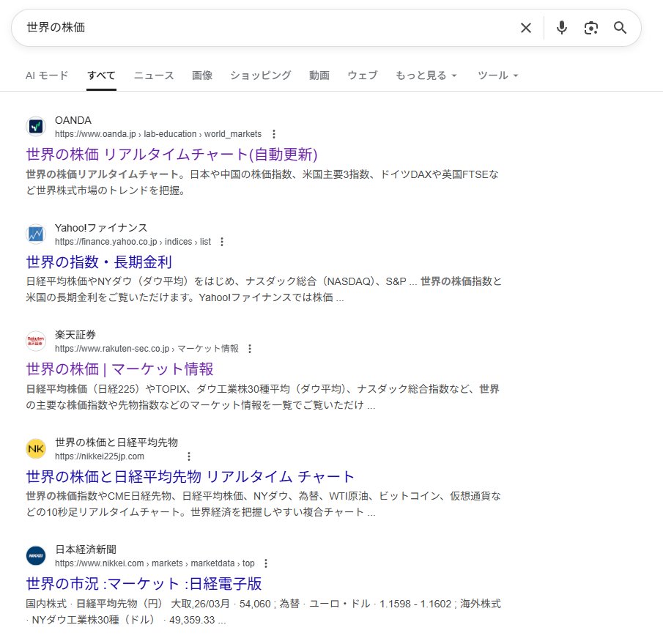Open 世界の市況 :マーケット :日経電子版 link

[x=144, y=584]
